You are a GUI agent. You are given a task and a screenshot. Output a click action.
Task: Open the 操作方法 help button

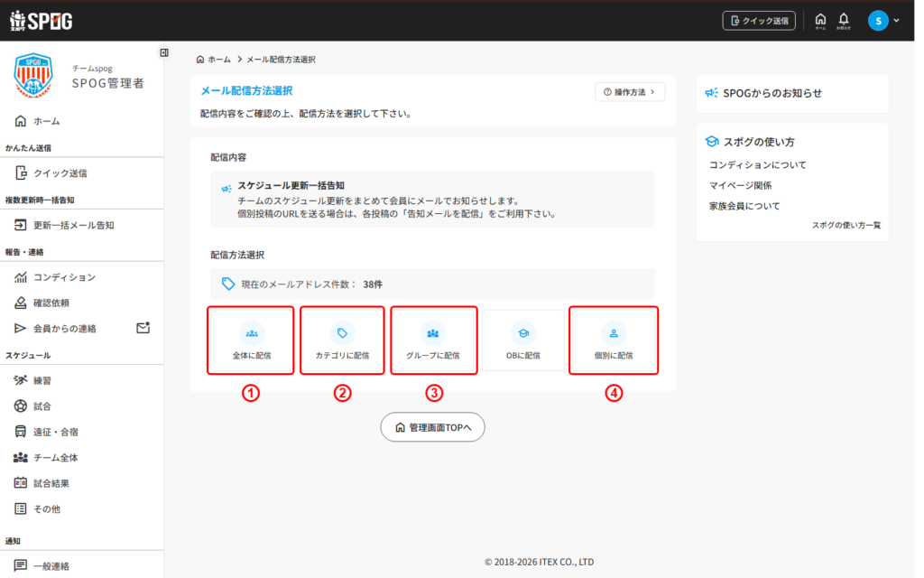click(x=629, y=92)
